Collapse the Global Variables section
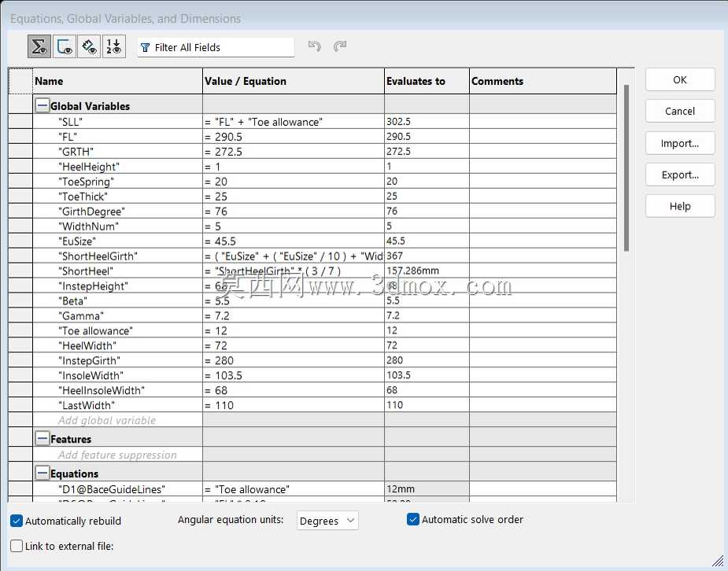 pyautogui.click(x=42, y=105)
